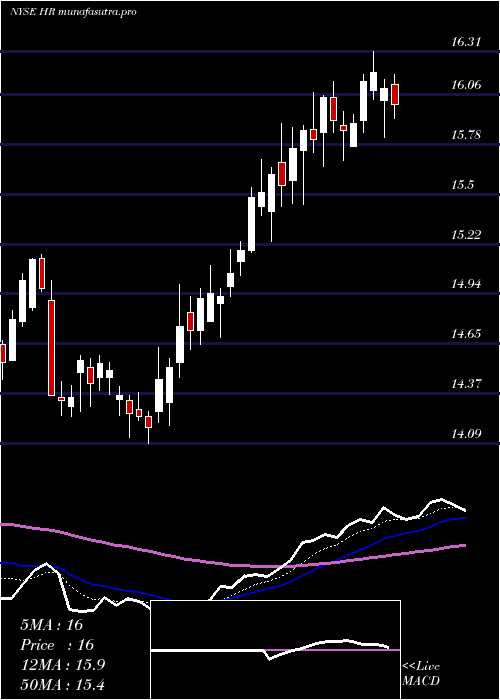The height and width of the screenshot is (700, 500).
Task: Click the 14.09 price level label
Action: 466,434
